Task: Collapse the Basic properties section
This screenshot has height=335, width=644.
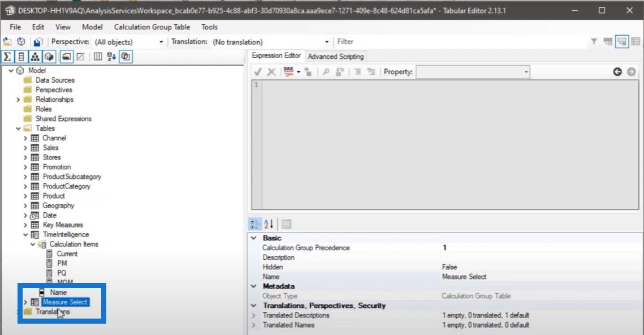Action: point(254,238)
